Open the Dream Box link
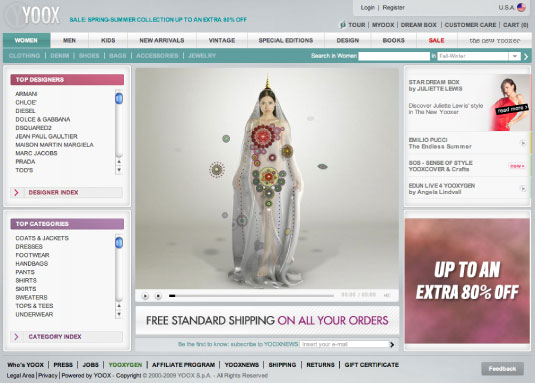 419,25
